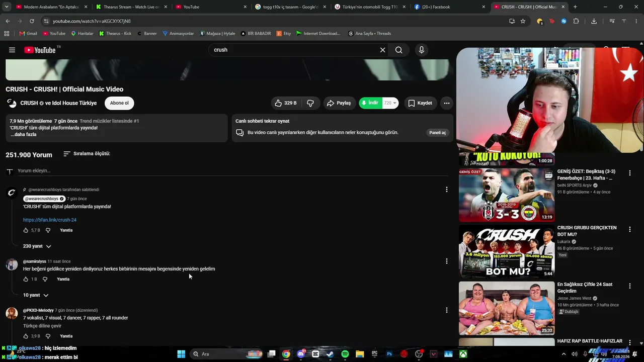Dislike the pinned @wearecrushboys comment
The height and width of the screenshot is (362, 644).
tap(48, 230)
